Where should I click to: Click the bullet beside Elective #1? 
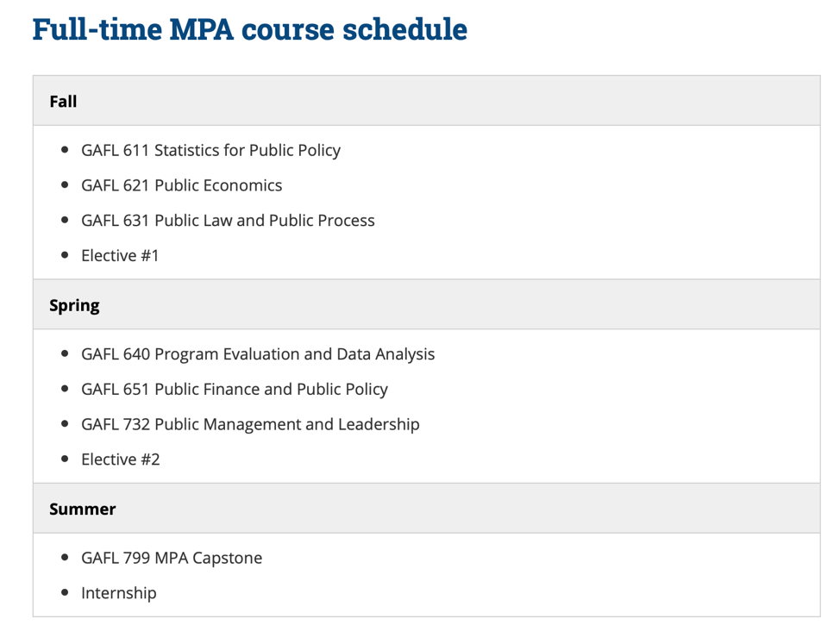pyautogui.click(x=65, y=255)
